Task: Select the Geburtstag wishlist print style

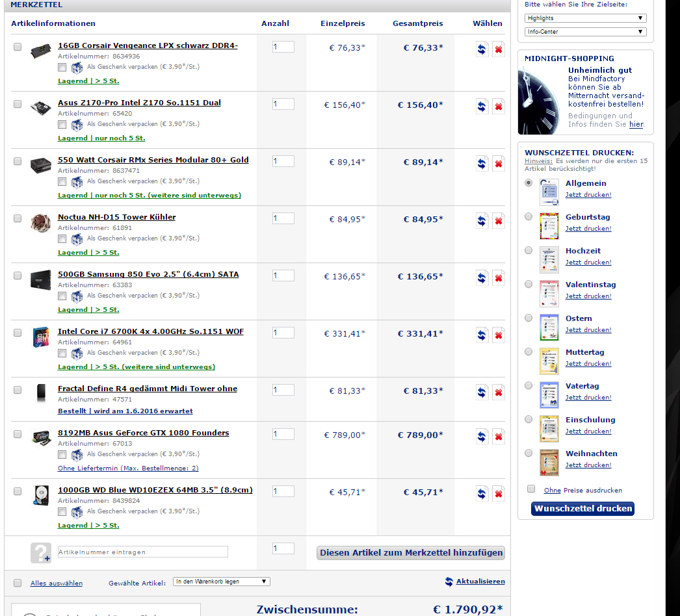Action: (529, 216)
